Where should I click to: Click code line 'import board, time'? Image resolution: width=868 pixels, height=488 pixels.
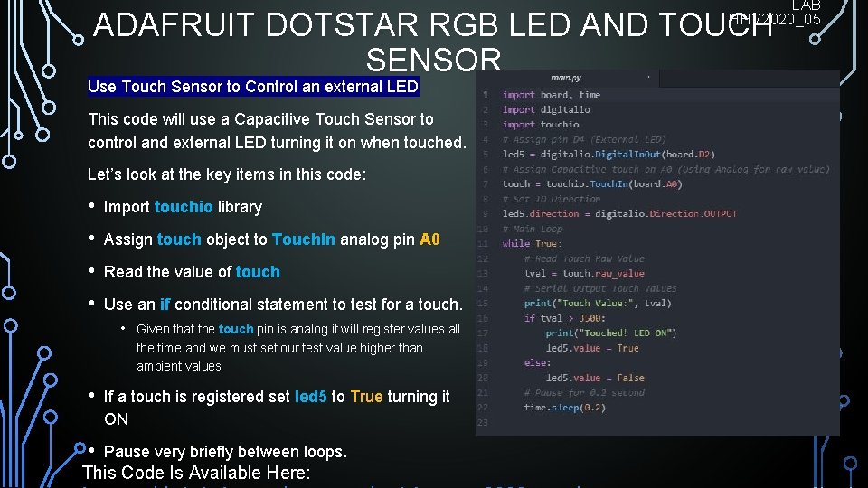pos(552,95)
